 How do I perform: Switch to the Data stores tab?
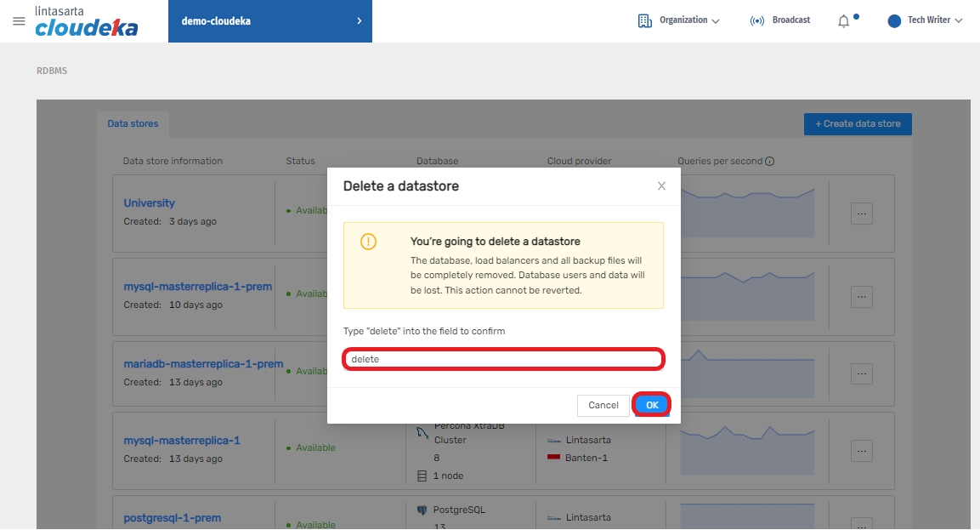point(133,124)
